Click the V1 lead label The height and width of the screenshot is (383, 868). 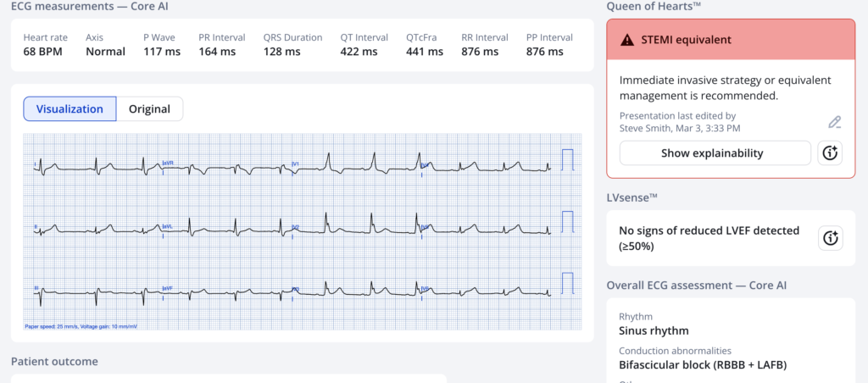(295, 163)
